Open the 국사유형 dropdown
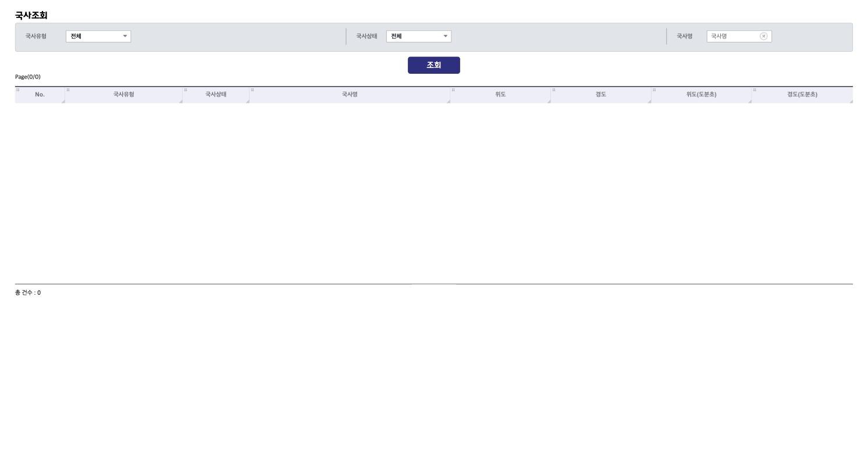The image size is (868, 472). pyautogui.click(x=98, y=37)
